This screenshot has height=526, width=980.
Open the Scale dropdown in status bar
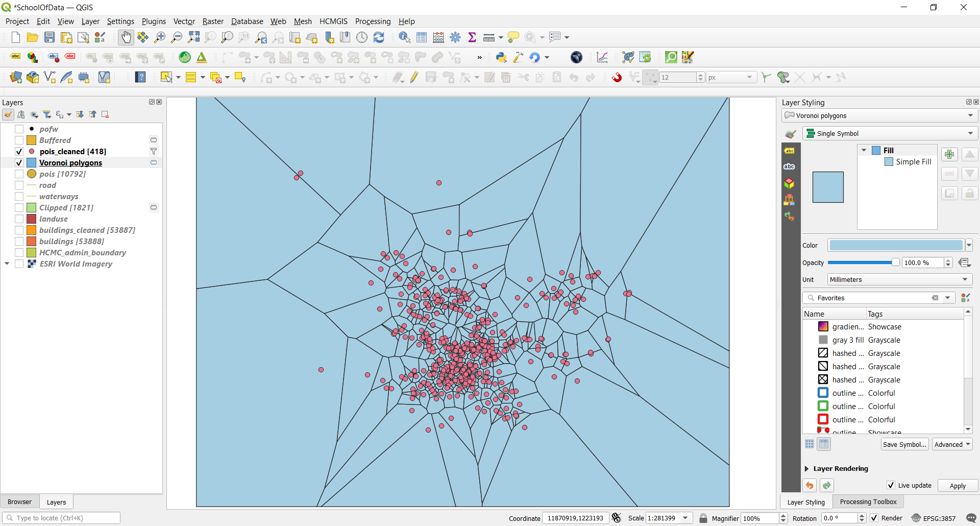685,518
